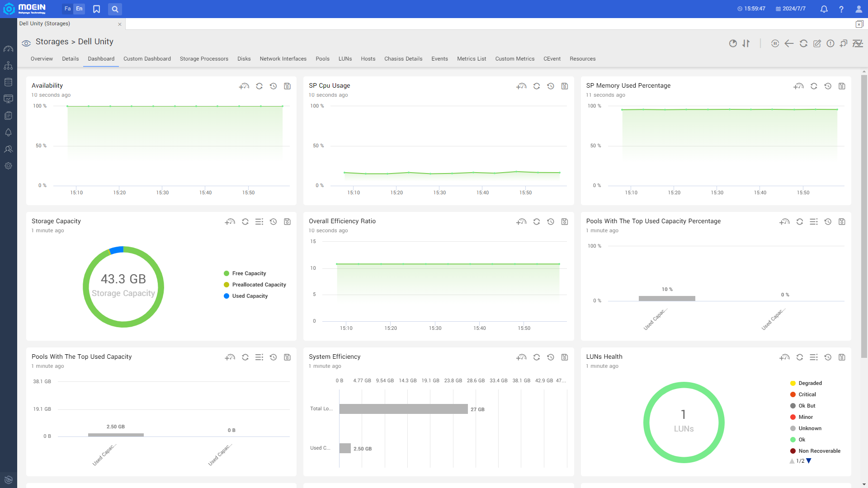The height and width of the screenshot is (488, 868).
Task: Open list menu of System Efficiency neighbor Pools widget
Action: pyautogui.click(x=259, y=357)
